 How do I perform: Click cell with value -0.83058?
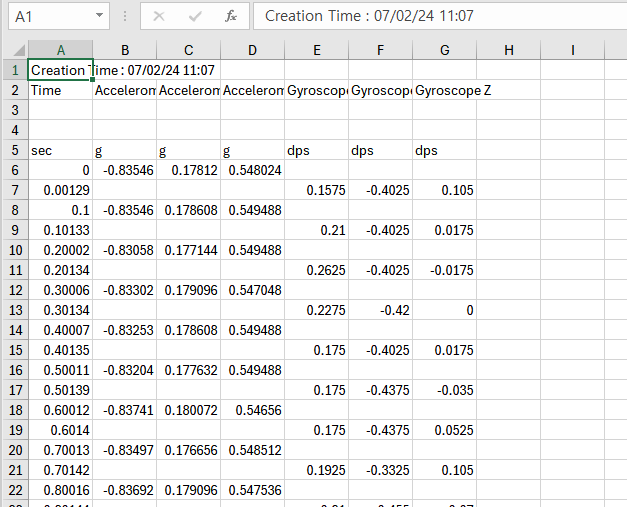coord(125,250)
